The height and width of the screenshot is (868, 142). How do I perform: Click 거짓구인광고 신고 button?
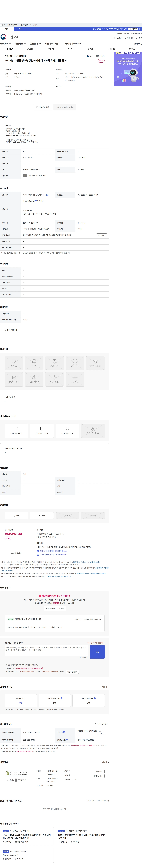pyautogui.click(x=101, y=724)
